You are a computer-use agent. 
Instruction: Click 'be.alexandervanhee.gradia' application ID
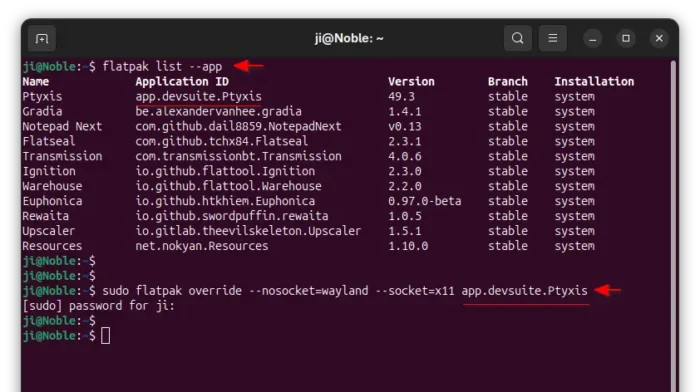[x=219, y=112]
